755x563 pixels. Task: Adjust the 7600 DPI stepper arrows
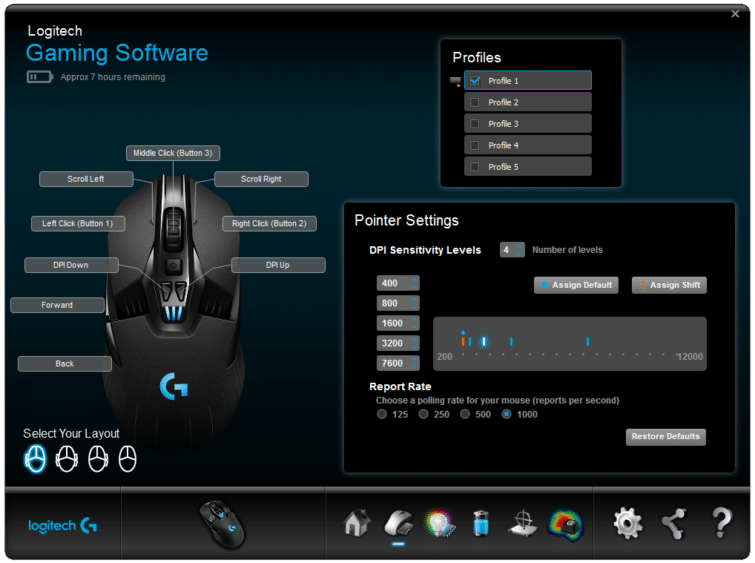(415, 363)
